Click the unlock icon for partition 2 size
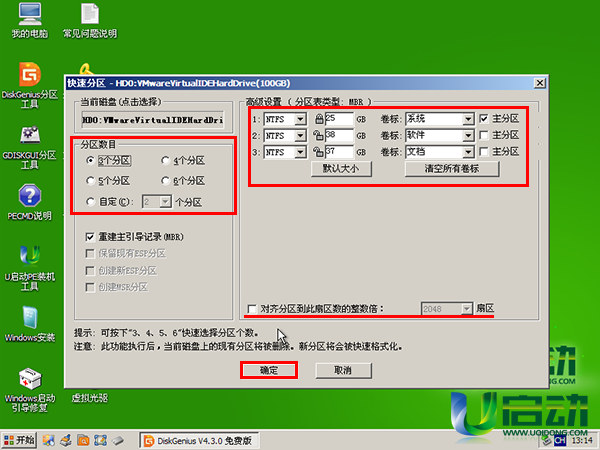This screenshot has width=600, height=450. 318,135
